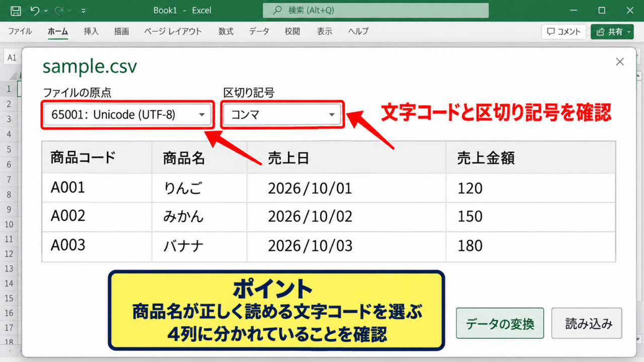
Task: Select the 2026/10/03 date cell
Action: pos(346,246)
